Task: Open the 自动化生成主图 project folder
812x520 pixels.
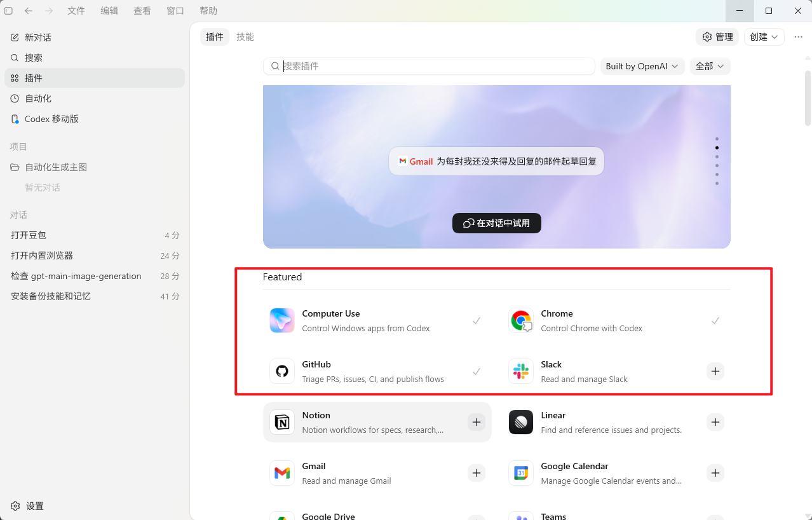Action: click(95, 167)
